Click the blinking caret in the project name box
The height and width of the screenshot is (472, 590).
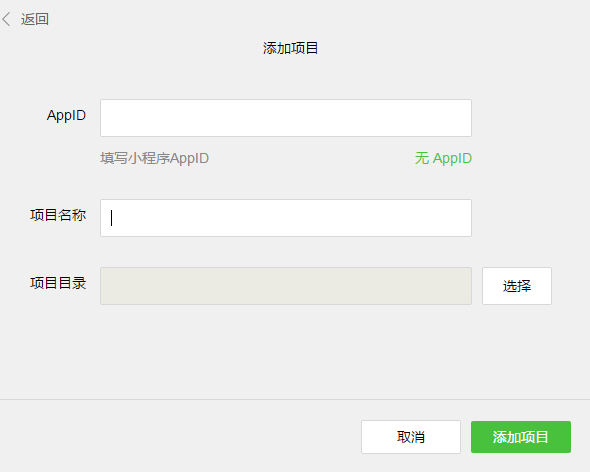111,218
